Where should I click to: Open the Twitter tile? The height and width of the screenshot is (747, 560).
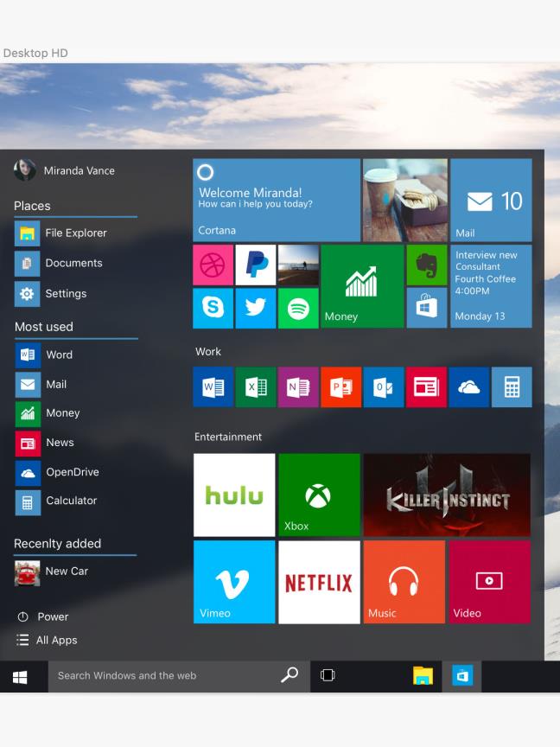tap(256, 308)
